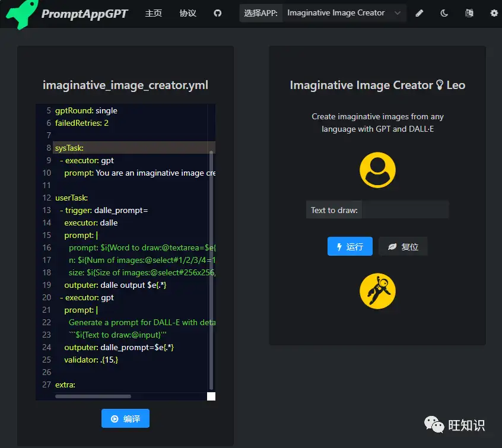The height and width of the screenshot is (448, 502).
Task: Click the PromptAppGPT title text
Action: tap(84, 14)
